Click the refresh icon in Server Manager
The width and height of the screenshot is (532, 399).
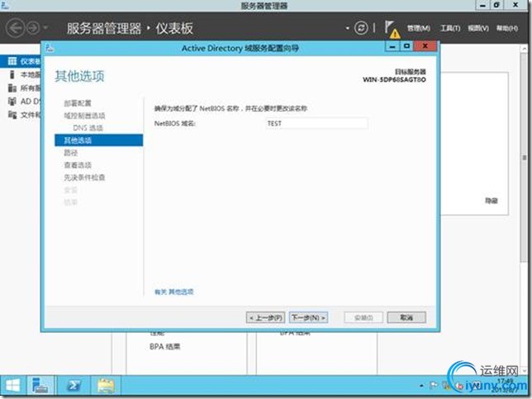(x=361, y=28)
